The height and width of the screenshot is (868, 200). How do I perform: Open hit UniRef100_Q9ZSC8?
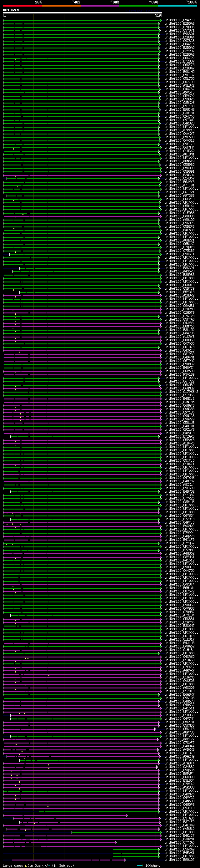(179, 41)
